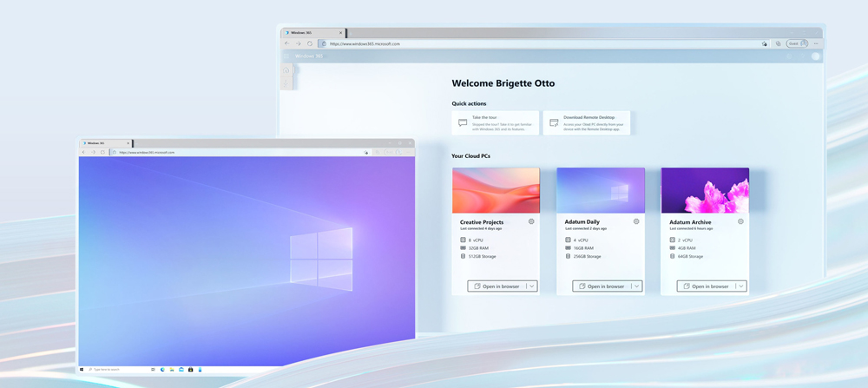This screenshot has height=388, width=868.
Task: Click favorites star in small browser address bar
Action: click(x=366, y=152)
